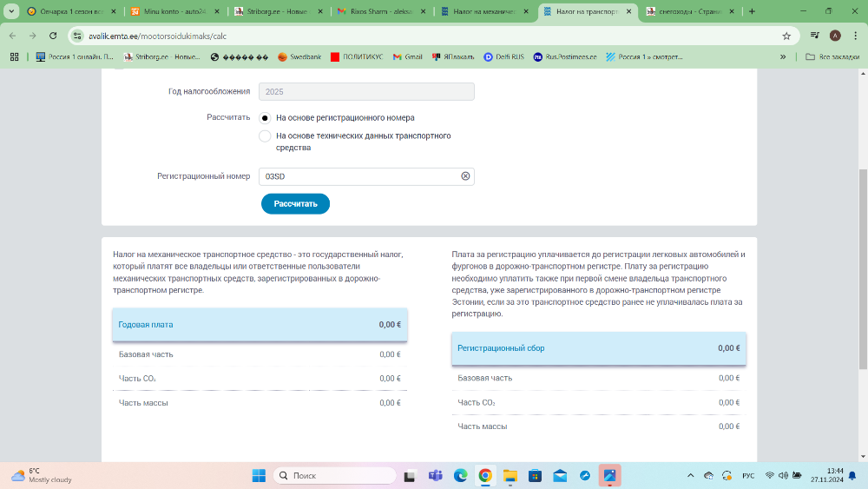868x489 pixels.
Task: Show hidden system tray icons
Action: point(690,476)
